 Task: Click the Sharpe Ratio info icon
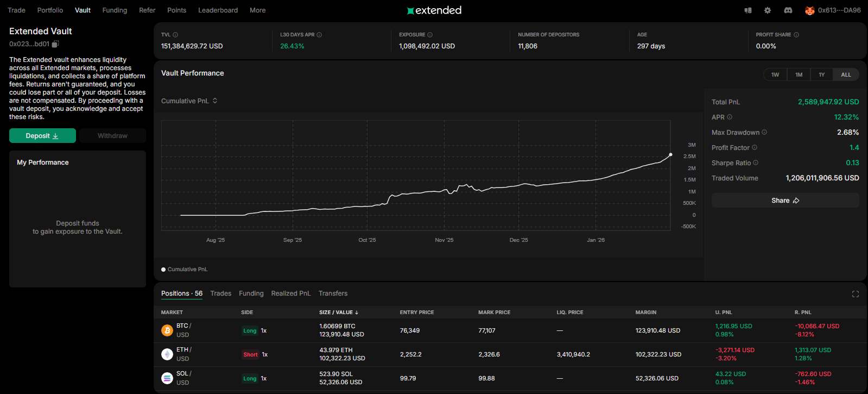pyautogui.click(x=756, y=162)
